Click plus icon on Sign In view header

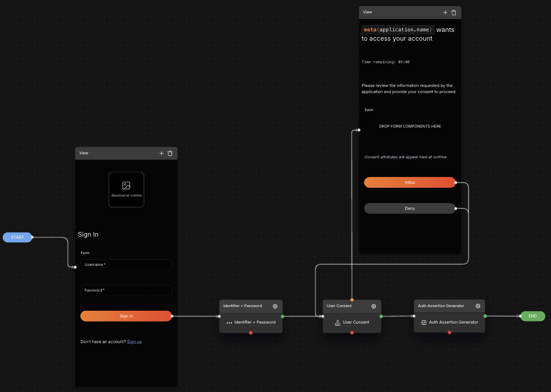161,153
